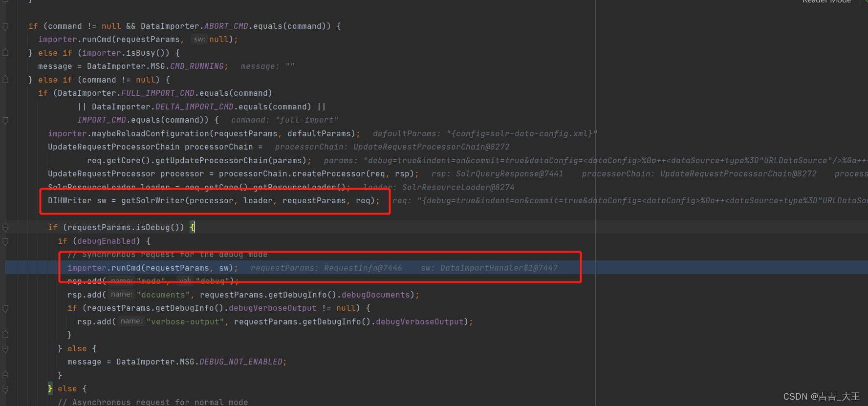This screenshot has height=406, width=868.
Task: Click the FULL_IMPORT_CMD constant
Action: (158, 93)
